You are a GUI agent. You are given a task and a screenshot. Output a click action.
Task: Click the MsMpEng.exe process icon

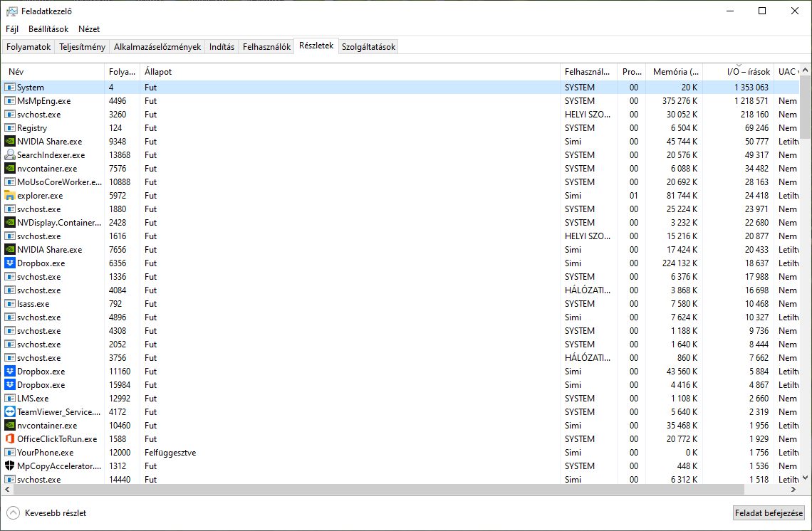pos(9,101)
